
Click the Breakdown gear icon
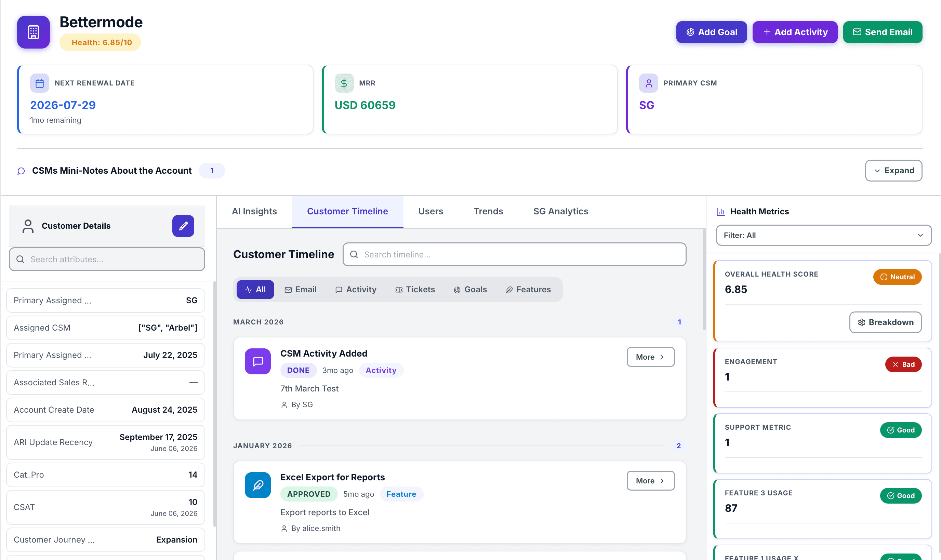pos(861,322)
